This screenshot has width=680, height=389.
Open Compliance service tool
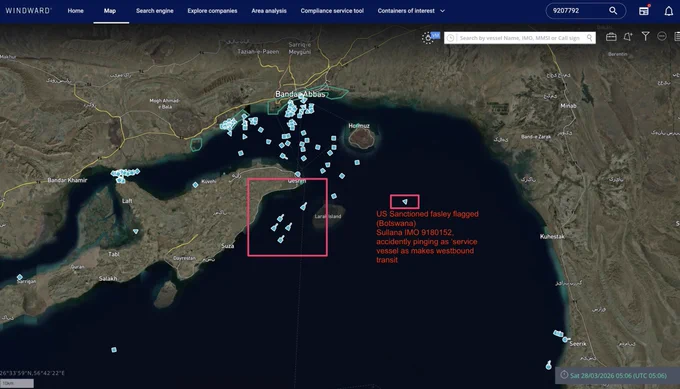point(332,11)
